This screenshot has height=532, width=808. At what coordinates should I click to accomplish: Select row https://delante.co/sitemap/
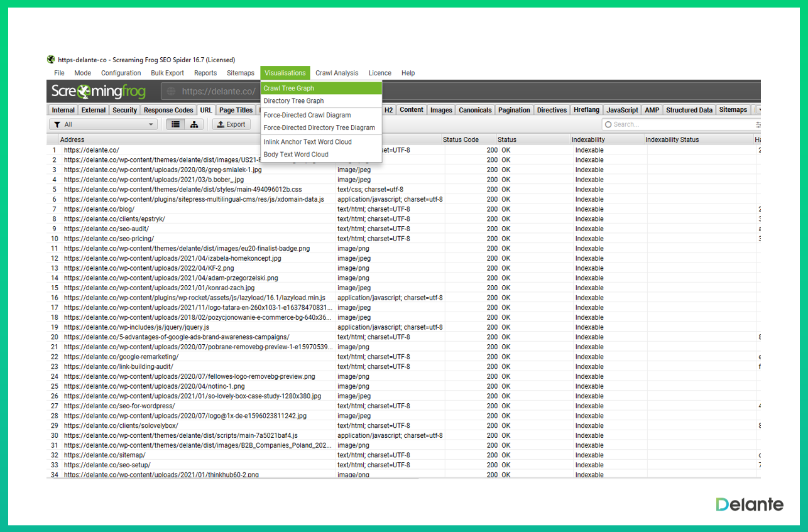tap(405, 455)
